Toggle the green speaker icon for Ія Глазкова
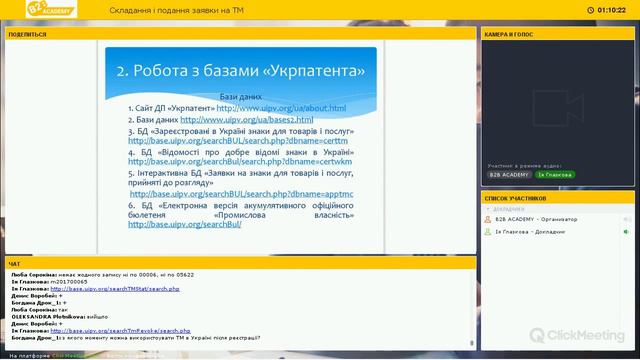The image size is (640, 360). [x=626, y=232]
